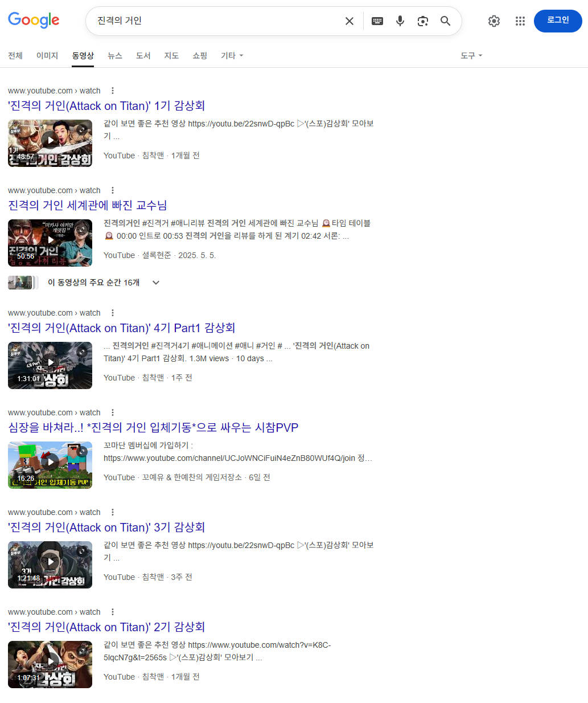Search by image with camera lens icon

tap(422, 21)
